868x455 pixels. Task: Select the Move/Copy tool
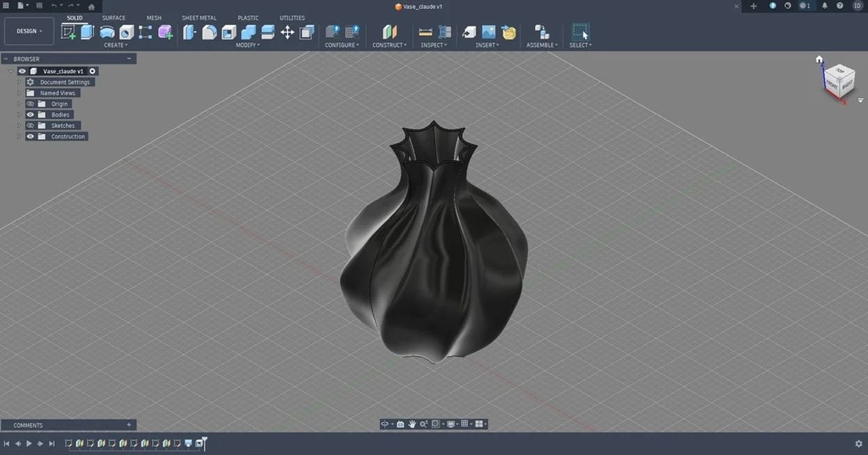tap(288, 32)
